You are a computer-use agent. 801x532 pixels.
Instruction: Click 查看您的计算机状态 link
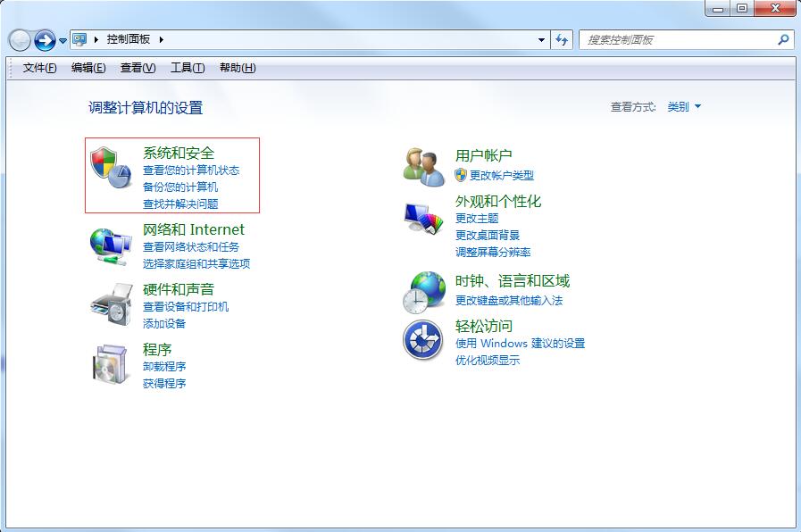[191, 170]
